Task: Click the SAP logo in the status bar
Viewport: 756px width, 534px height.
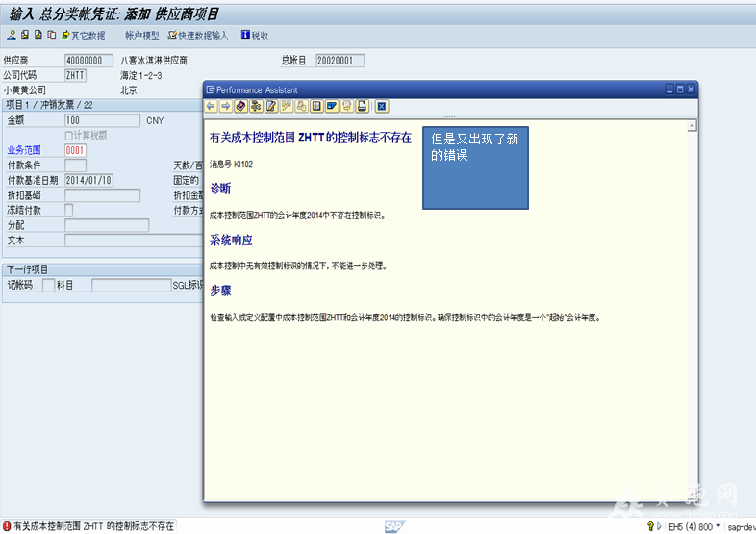Action: click(x=395, y=526)
